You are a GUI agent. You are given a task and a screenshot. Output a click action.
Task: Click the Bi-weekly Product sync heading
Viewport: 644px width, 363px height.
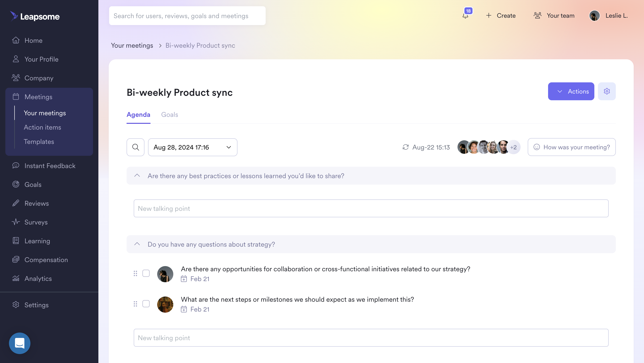[180, 92]
